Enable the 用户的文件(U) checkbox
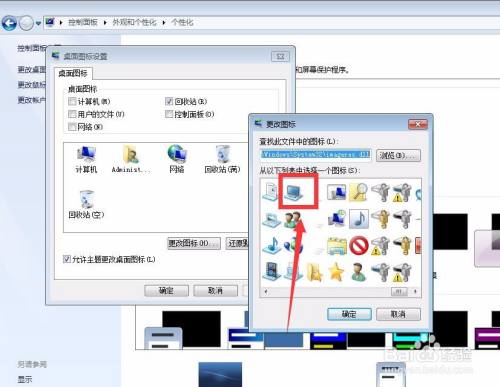 tap(72, 114)
